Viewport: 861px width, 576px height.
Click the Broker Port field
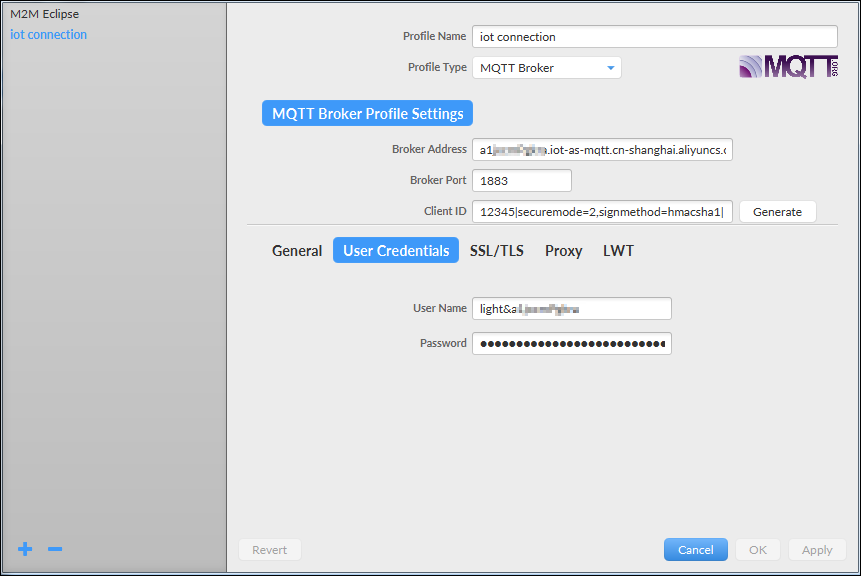pos(521,180)
